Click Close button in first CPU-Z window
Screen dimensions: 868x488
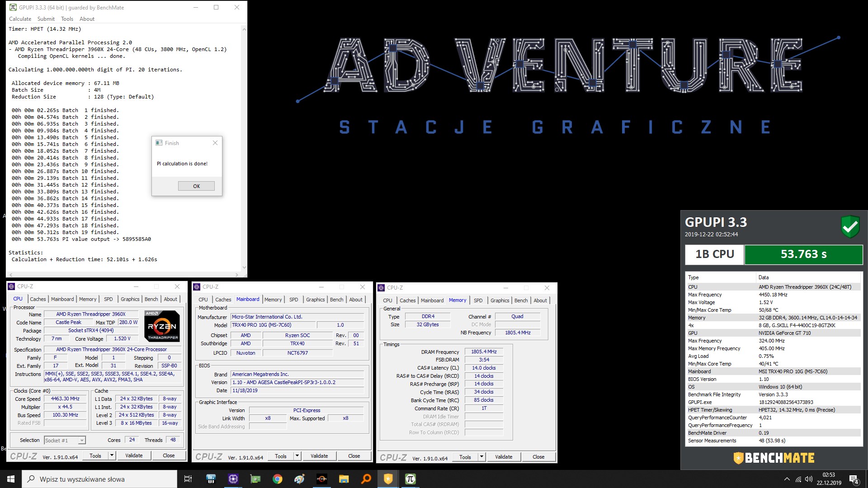pyautogui.click(x=169, y=455)
